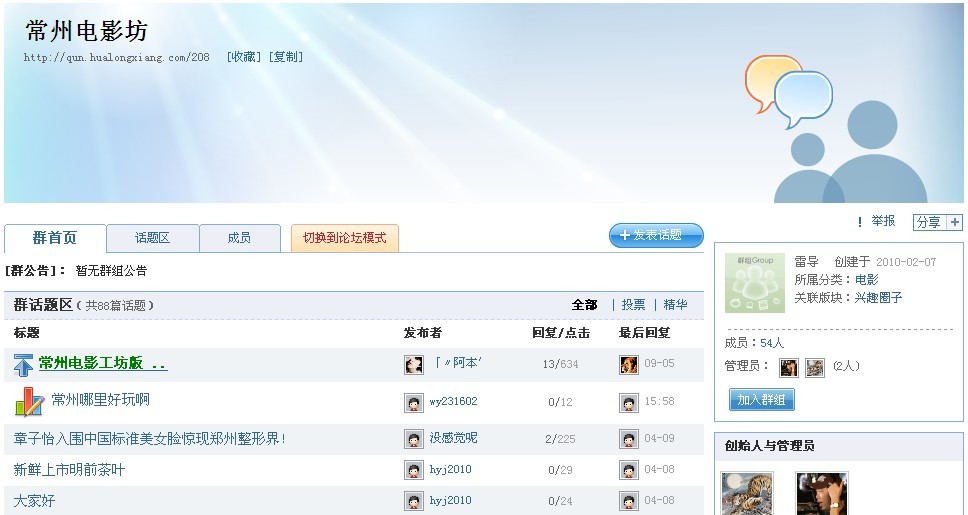Click the 加入群组 button
Viewport: 968px width, 515px height.
pyautogui.click(x=761, y=400)
